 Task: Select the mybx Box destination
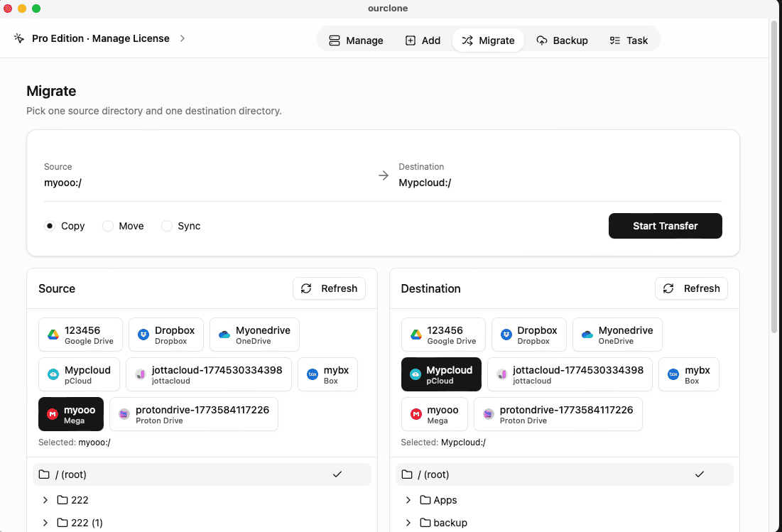(688, 374)
